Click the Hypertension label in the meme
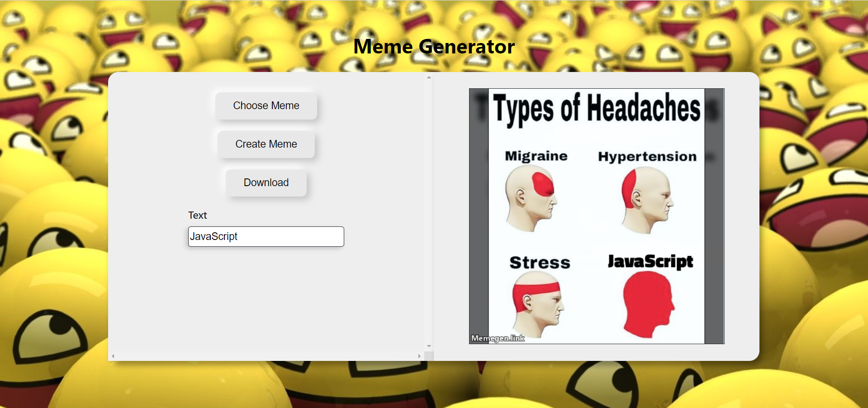Viewport: 868px width, 408px height. (x=647, y=157)
